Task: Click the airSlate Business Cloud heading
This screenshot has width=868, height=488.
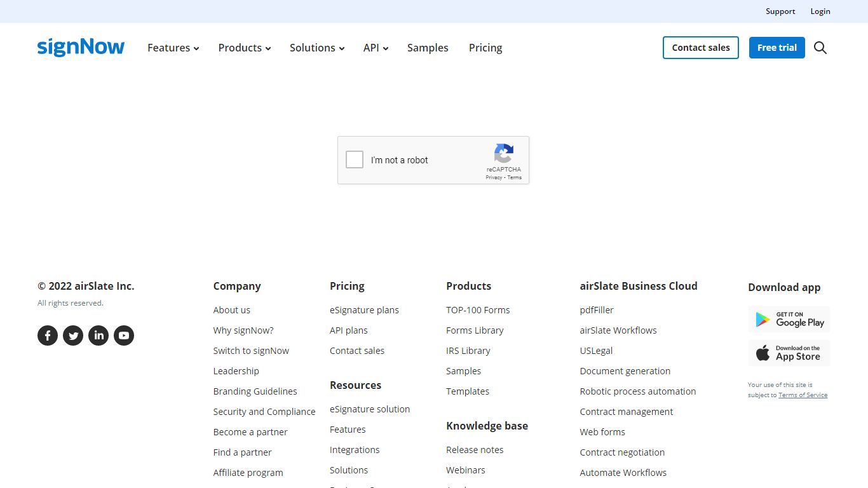Action: (639, 286)
